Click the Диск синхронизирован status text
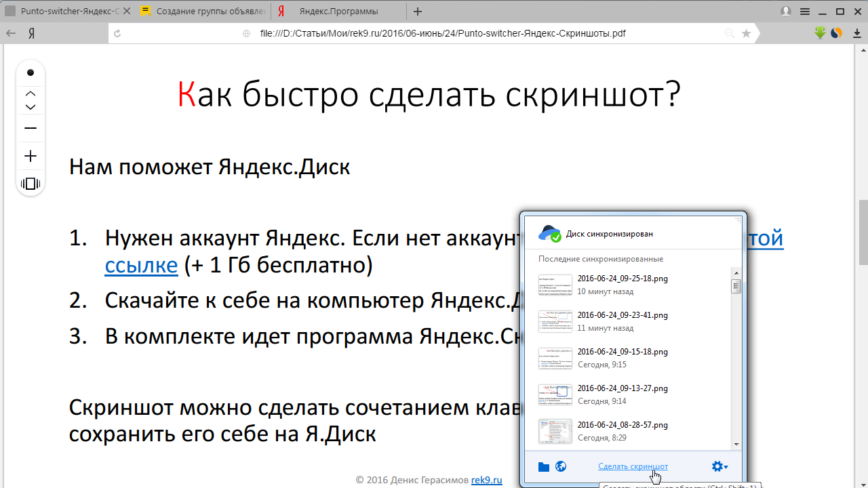The width and height of the screenshot is (868, 488). (610, 234)
